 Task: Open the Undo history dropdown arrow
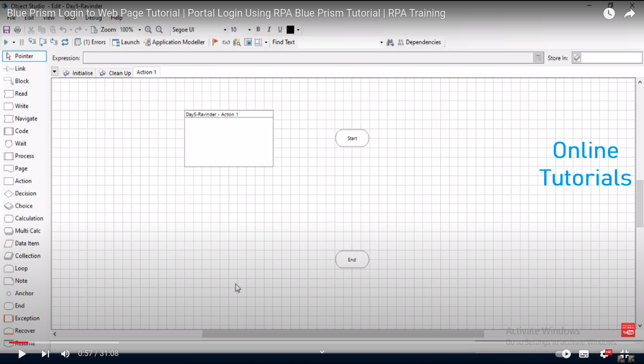coord(71,30)
